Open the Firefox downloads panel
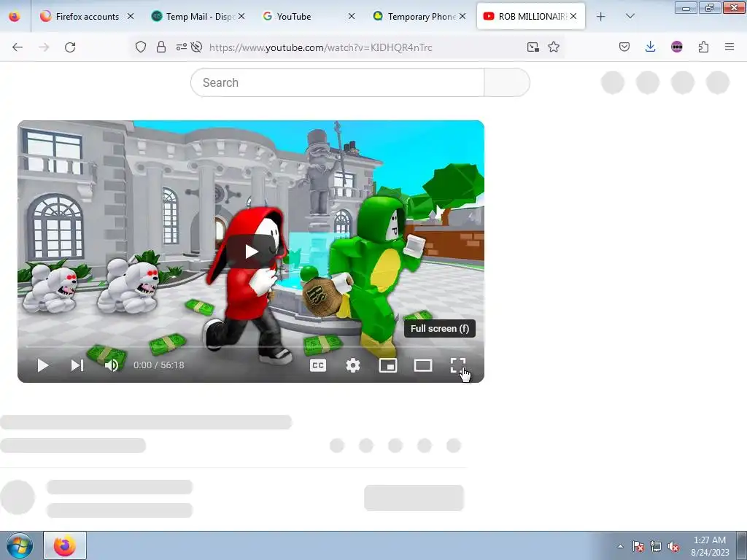 point(650,47)
